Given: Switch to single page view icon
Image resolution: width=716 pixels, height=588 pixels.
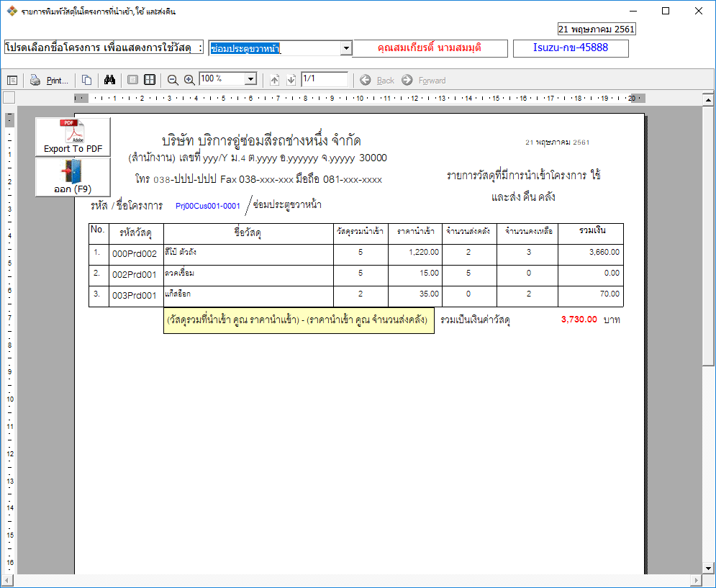Looking at the screenshot, I should pos(132,80).
